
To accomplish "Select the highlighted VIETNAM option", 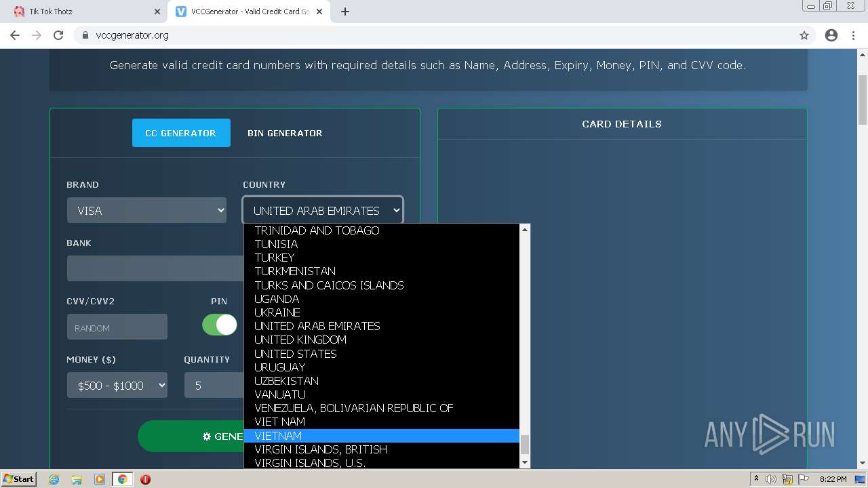I will pos(382,436).
